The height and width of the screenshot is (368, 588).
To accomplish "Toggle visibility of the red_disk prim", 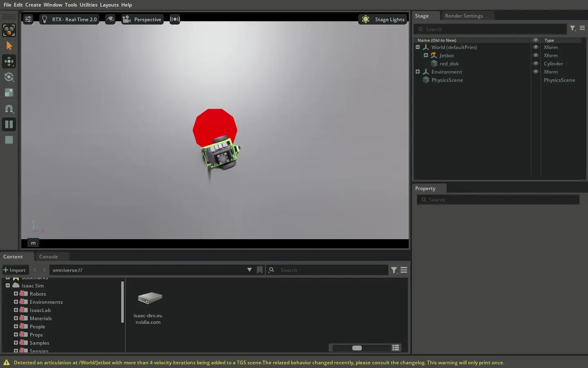I will [x=535, y=64].
